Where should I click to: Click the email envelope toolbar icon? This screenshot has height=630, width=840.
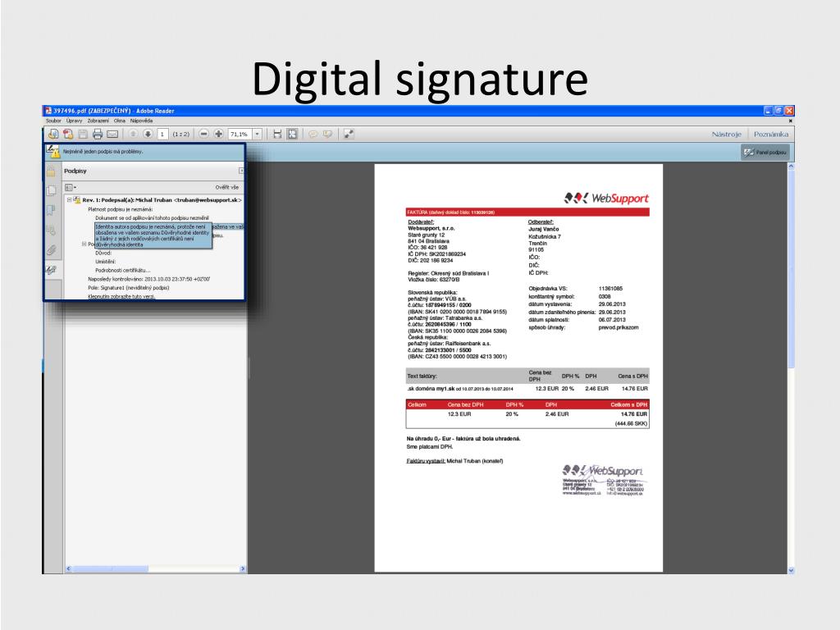112,134
